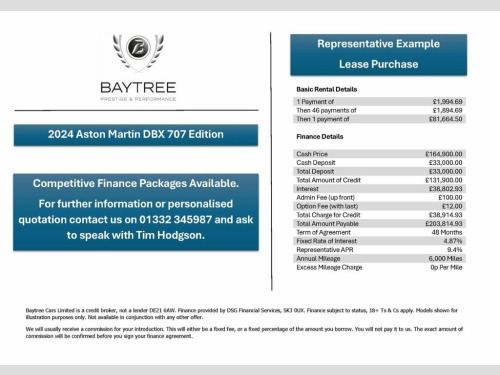Viewport: 500px width, 375px height.
Task: Select the Cash Deposit £33,000.00 row
Action: (379, 163)
